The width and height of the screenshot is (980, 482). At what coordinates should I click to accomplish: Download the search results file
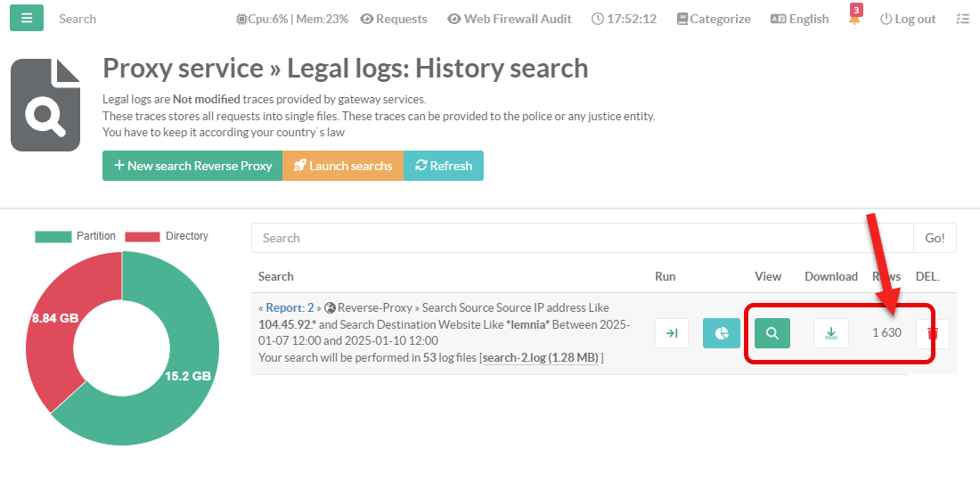pyautogui.click(x=830, y=333)
